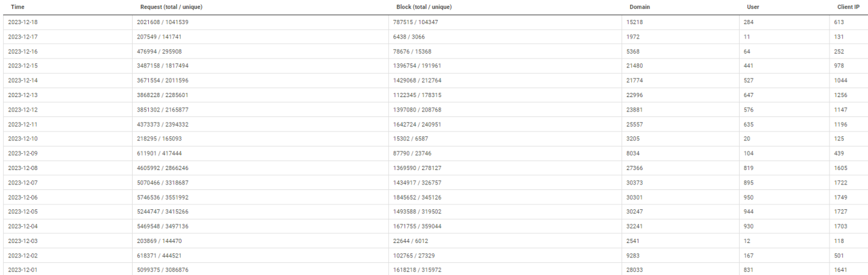Select domain count 1972 cell
Screen dimensions: 868x275
[634, 37]
